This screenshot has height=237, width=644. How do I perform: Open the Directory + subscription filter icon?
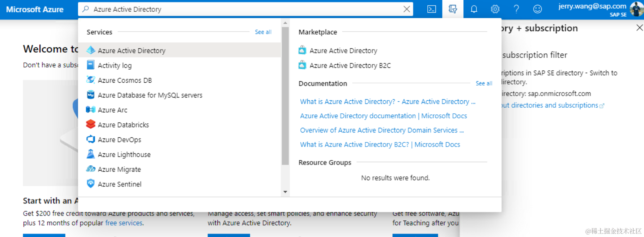click(453, 9)
